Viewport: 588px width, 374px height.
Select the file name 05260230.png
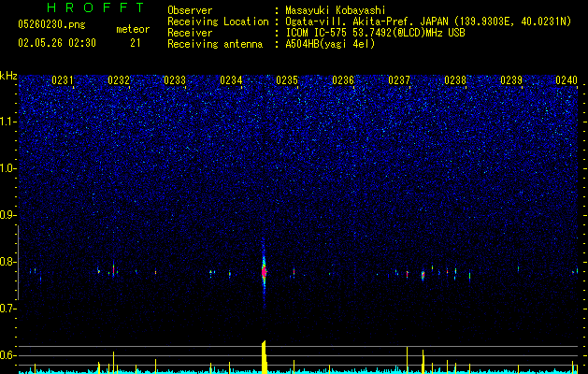(51, 24)
